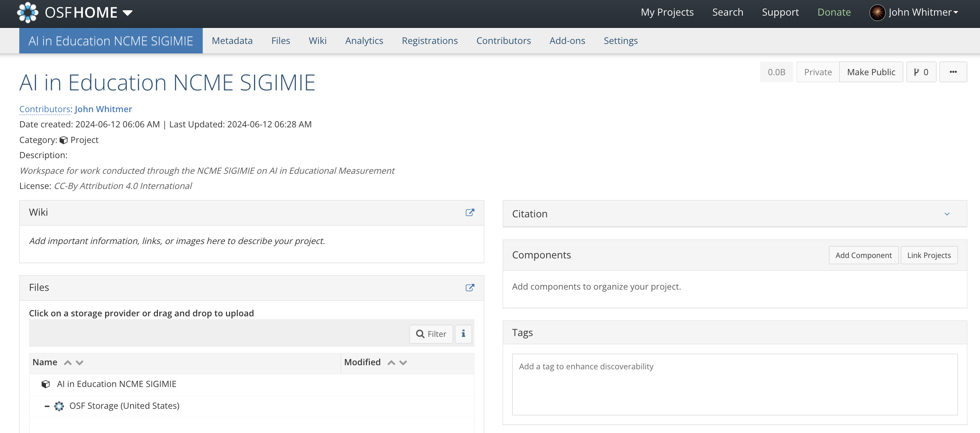The height and width of the screenshot is (433, 980).
Task: Go to the Analytics tab
Action: [364, 41]
